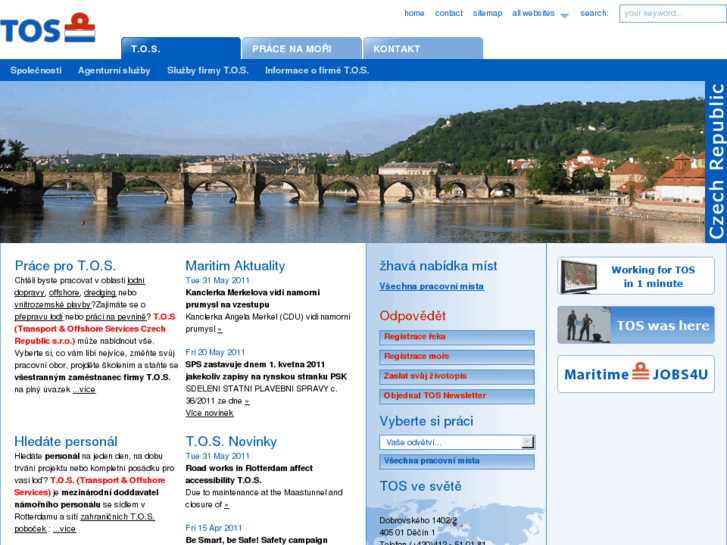Click » after Kanclerka Angela Merkel text
Image resolution: width=727 pixels, height=545 pixels.
coord(220,329)
